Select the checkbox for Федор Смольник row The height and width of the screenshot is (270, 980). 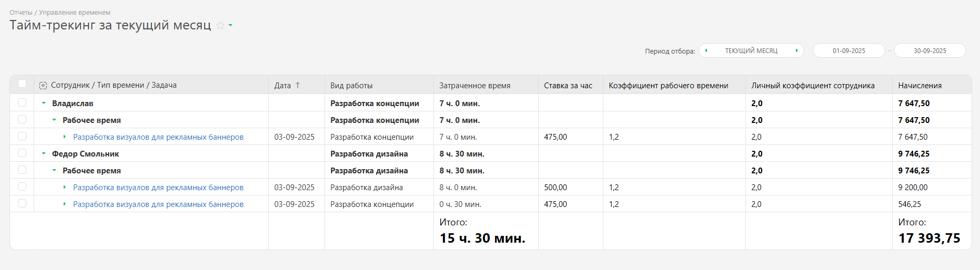(x=22, y=153)
